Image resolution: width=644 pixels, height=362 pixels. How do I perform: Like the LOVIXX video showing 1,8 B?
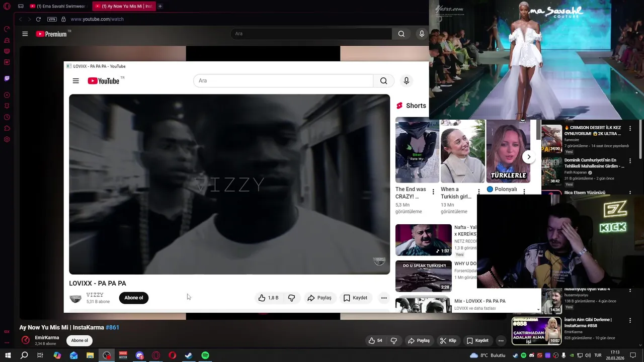tap(268, 298)
